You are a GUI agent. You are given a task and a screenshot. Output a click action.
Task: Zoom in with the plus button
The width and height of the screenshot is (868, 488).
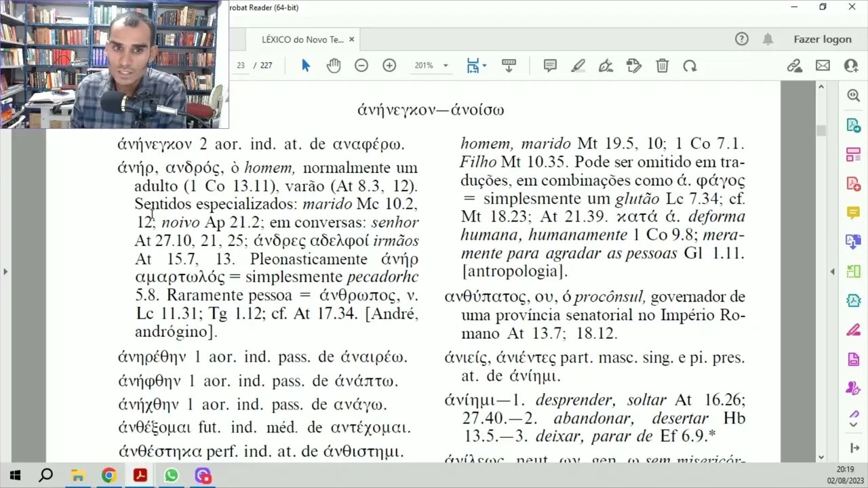click(x=389, y=66)
